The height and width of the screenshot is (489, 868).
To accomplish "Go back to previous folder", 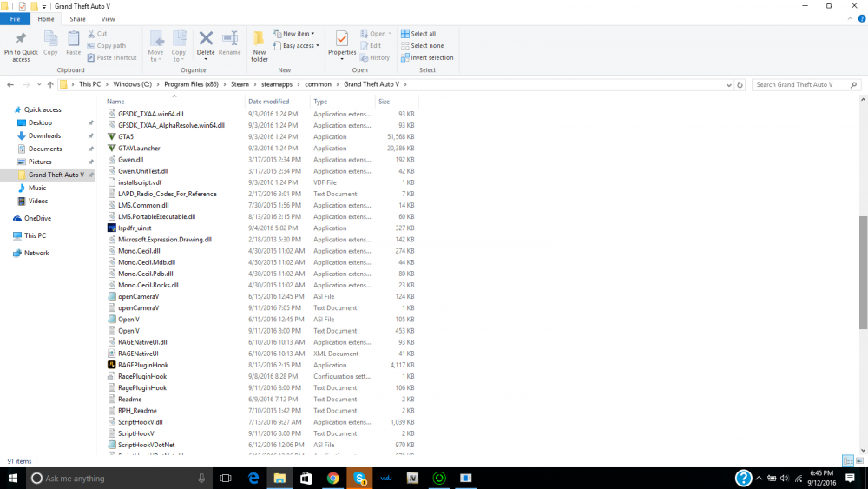I will (10, 85).
